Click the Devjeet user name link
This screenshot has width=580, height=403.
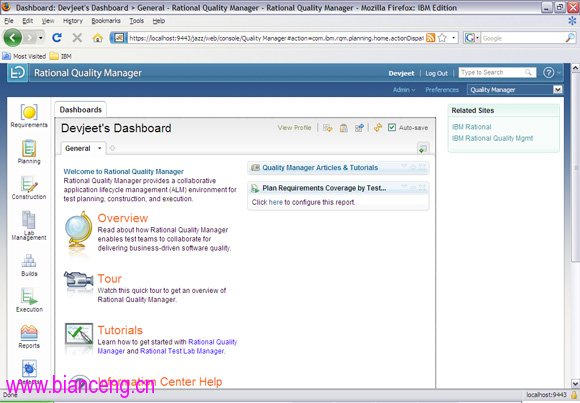[401, 73]
